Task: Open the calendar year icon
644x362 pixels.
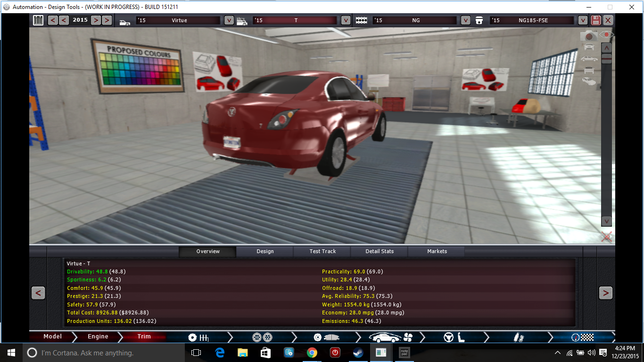Action: (x=38, y=20)
